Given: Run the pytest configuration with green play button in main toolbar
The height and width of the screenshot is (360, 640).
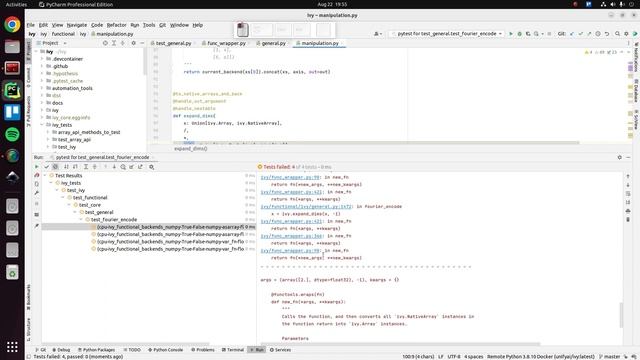Looking at the screenshot, I should 511,34.
